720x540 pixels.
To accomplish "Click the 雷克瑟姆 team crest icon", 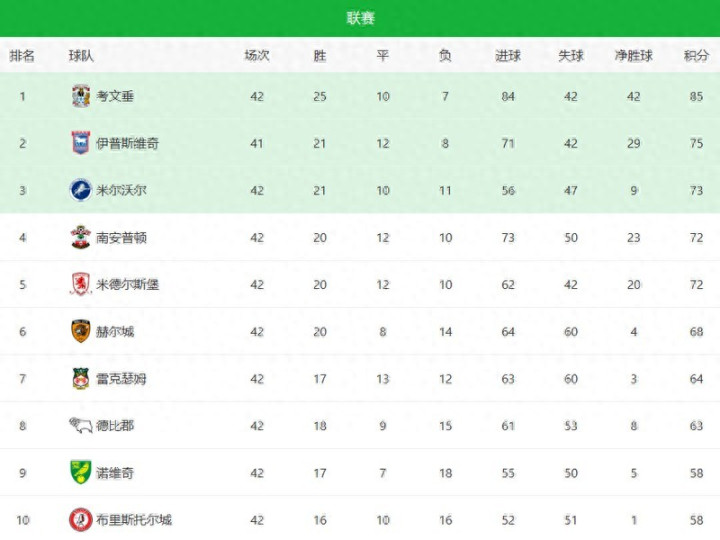I will tap(81, 378).
